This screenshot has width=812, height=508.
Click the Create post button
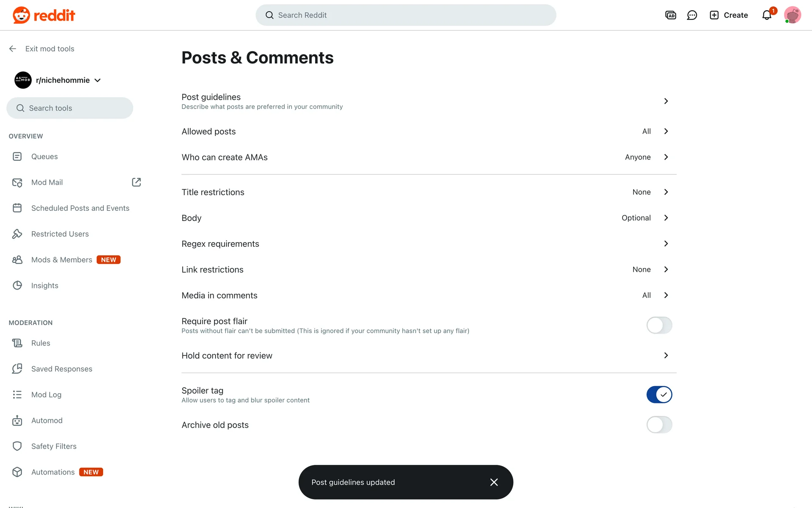click(729, 15)
